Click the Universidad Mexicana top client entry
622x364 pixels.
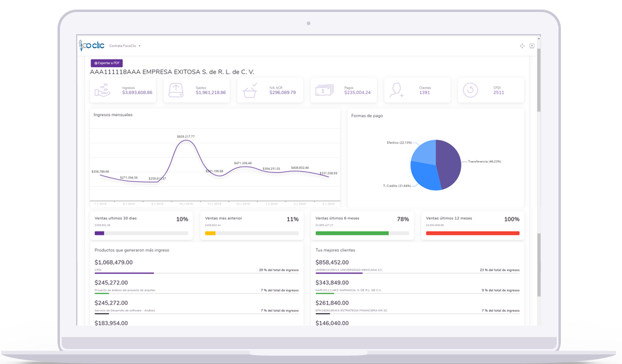pos(349,270)
